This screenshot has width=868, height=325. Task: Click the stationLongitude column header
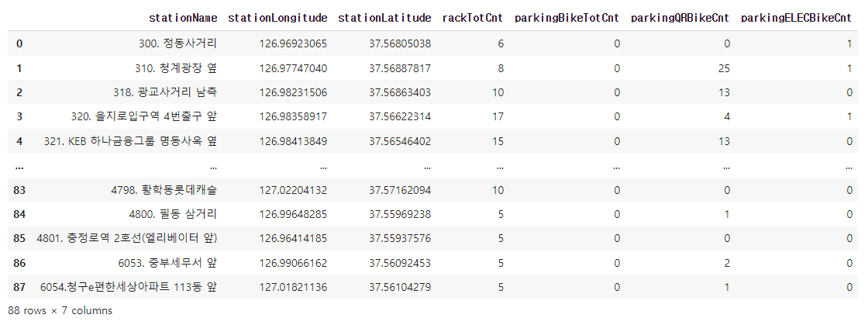277,19
